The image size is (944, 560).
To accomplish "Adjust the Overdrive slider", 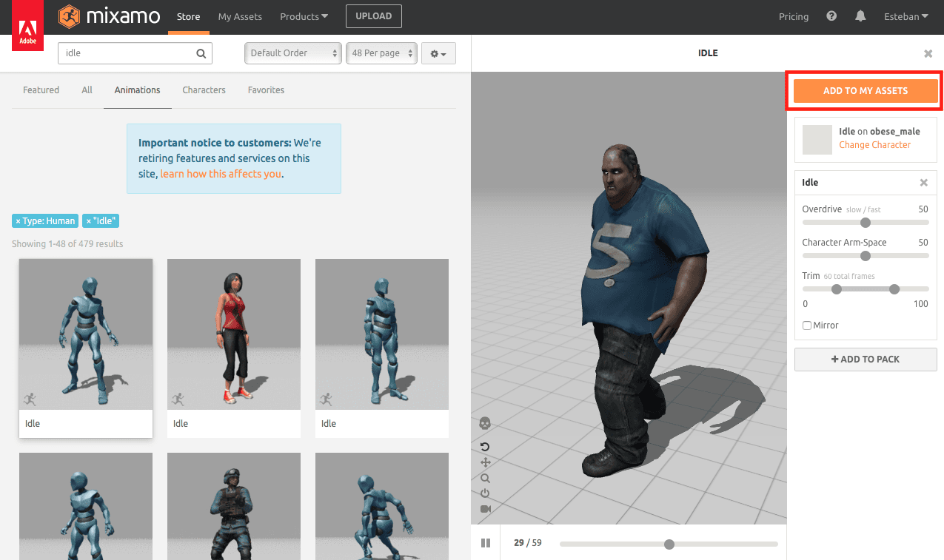I will point(865,222).
